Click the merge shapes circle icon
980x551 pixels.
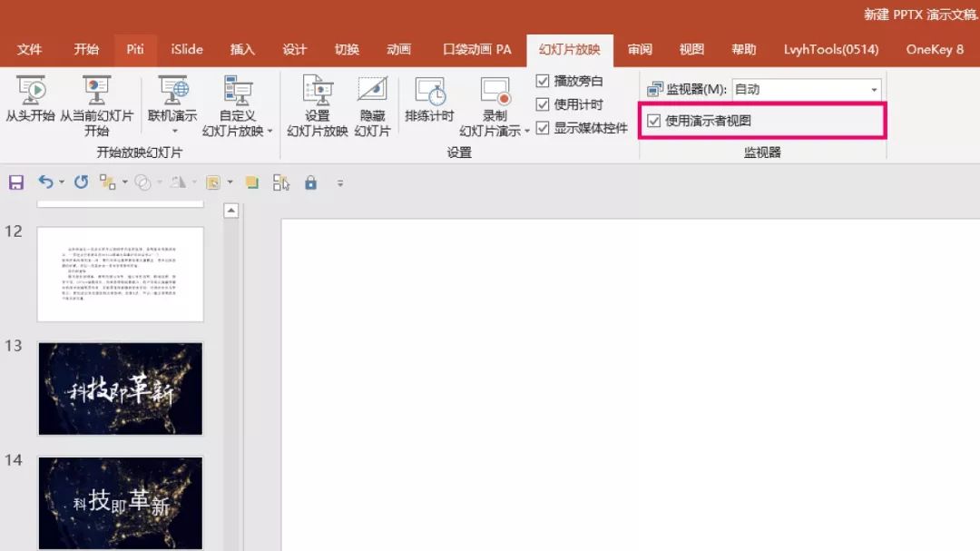coord(142,182)
